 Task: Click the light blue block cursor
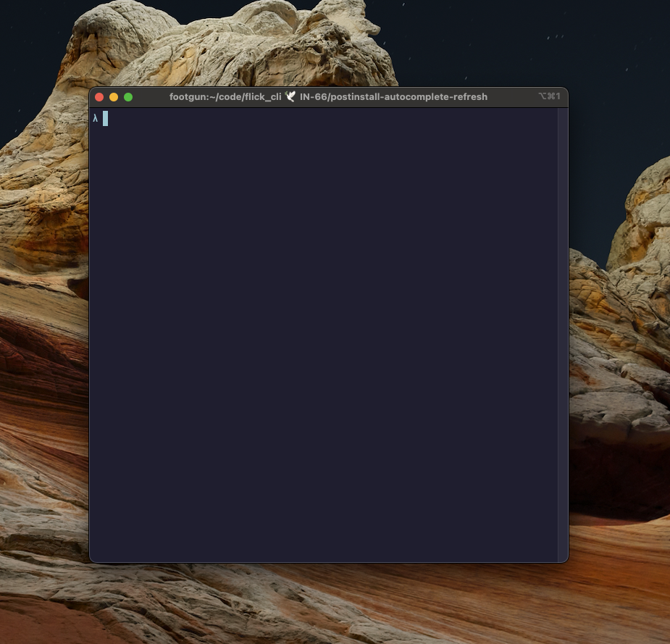coord(105,119)
